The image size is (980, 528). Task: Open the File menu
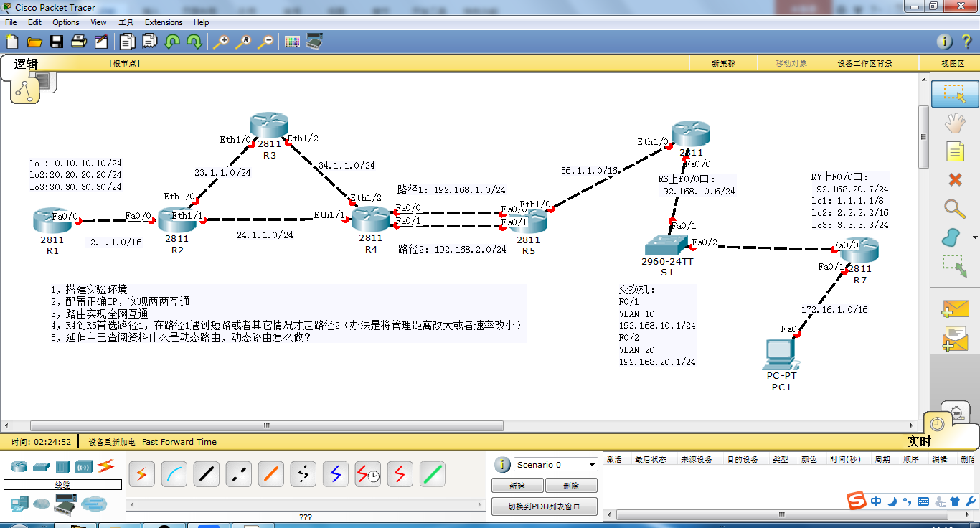[11, 22]
